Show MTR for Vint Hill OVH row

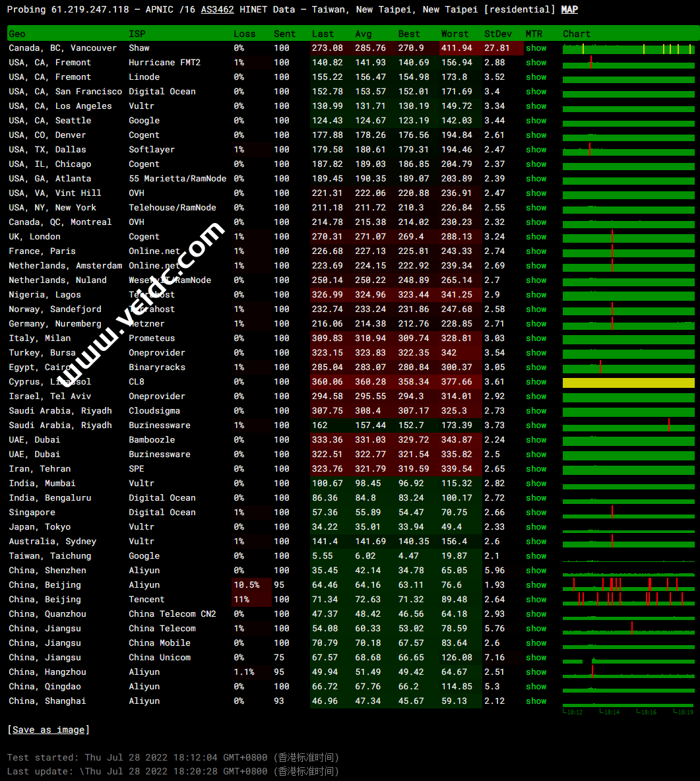click(536, 193)
